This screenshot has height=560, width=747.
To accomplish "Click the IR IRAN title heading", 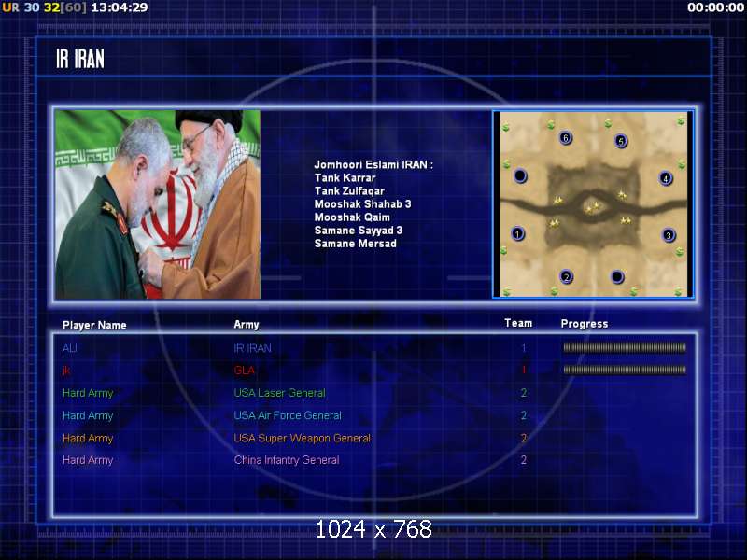I will (x=80, y=59).
